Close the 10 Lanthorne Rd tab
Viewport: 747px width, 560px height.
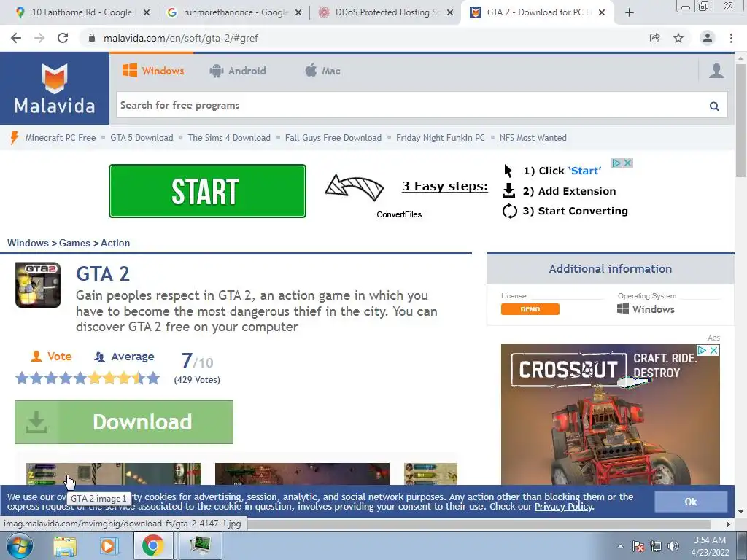(x=147, y=13)
